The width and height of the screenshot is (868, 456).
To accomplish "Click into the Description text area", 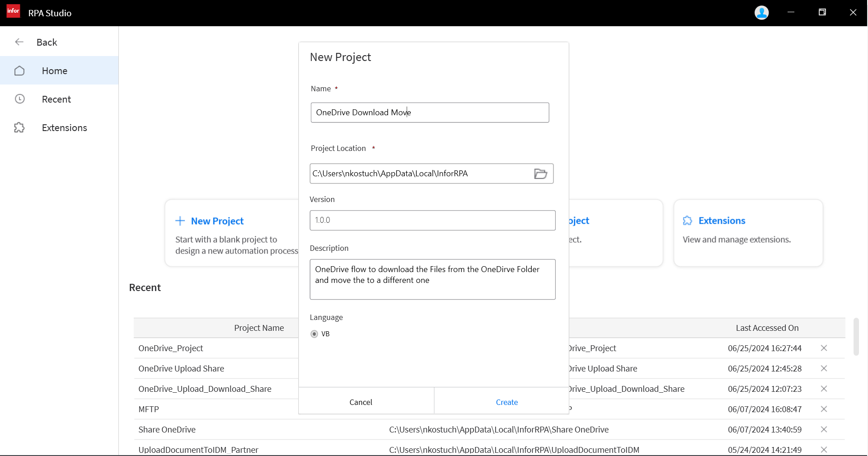I will 432,279.
